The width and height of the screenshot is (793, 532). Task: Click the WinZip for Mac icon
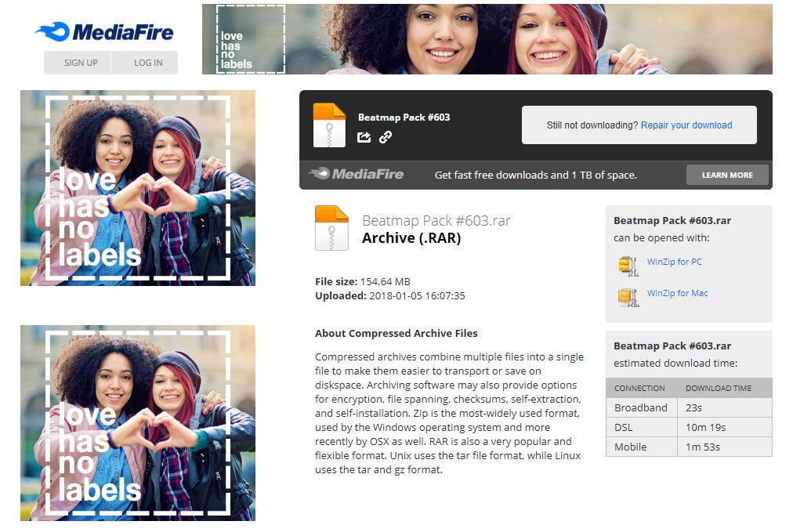pos(628,298)
